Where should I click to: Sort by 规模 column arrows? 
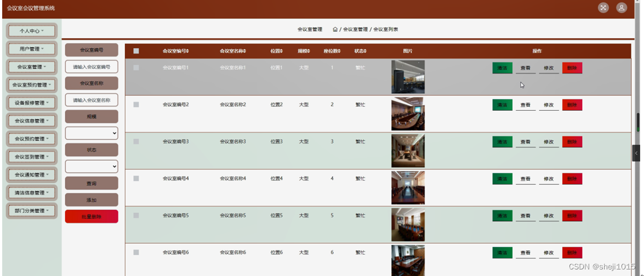click(309, 51)
